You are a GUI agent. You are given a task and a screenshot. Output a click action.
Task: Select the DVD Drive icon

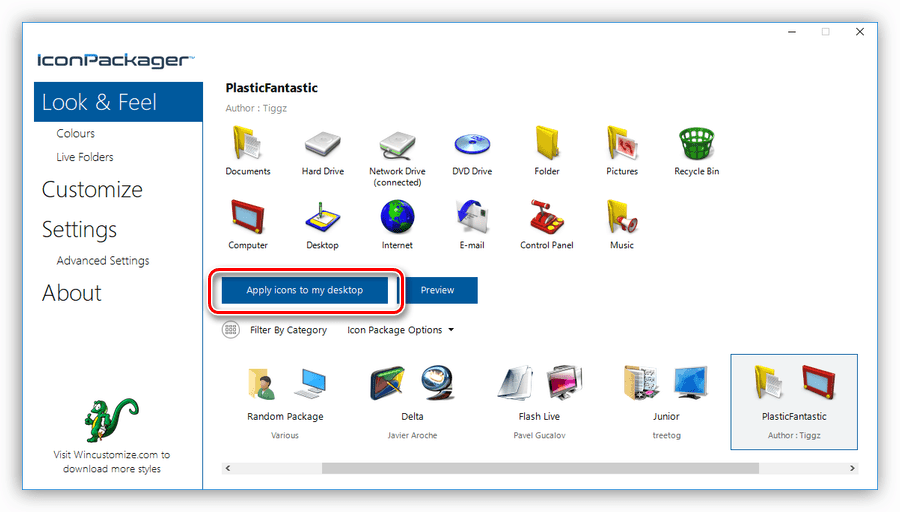tap(472, 144)
